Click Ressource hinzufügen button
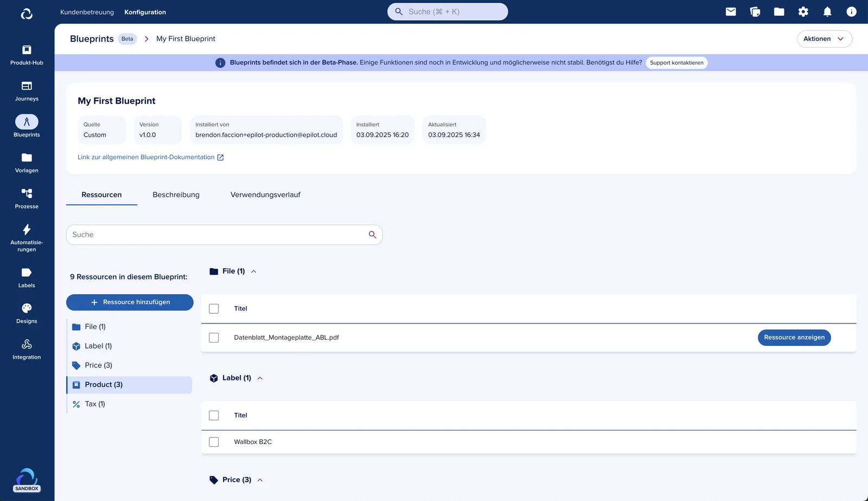The height and width of the screenshot is (501, 868). [130, 302]
